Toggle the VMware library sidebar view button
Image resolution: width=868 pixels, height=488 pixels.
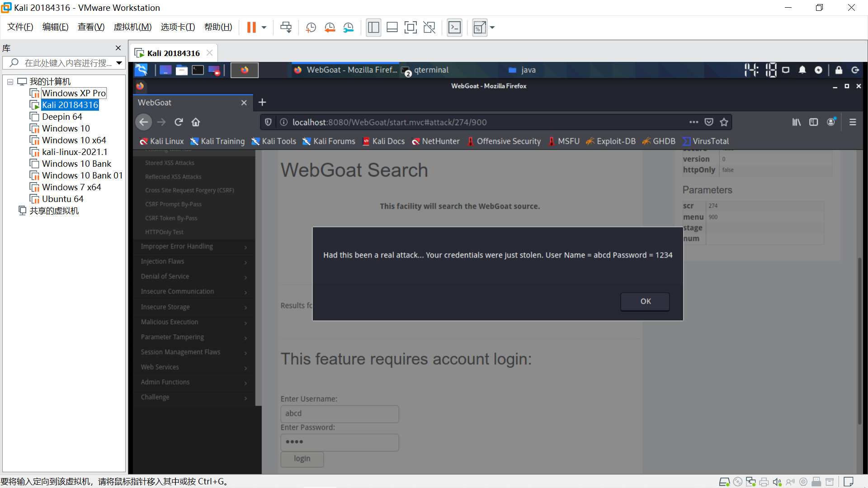373,28
